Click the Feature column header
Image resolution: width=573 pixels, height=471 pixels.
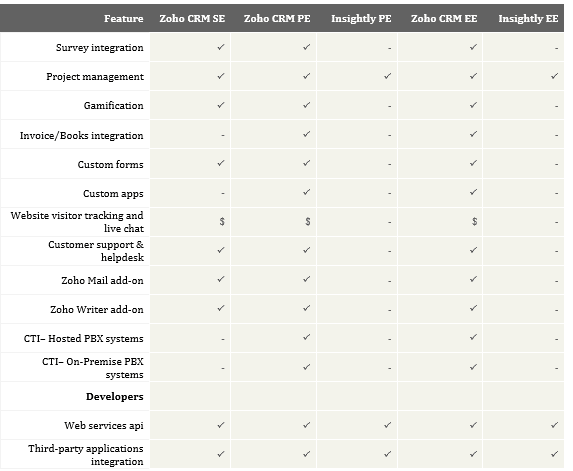(124, 19)
